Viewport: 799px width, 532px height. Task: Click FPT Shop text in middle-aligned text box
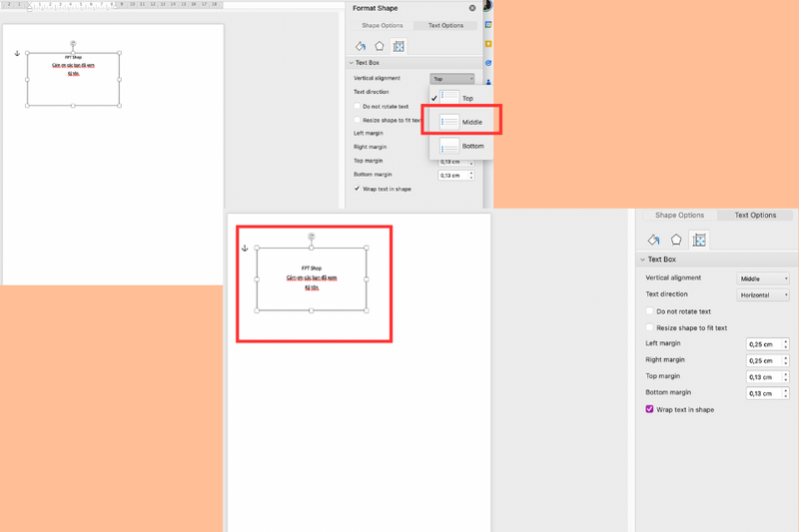pyautogui.click(x=312, y=267)
